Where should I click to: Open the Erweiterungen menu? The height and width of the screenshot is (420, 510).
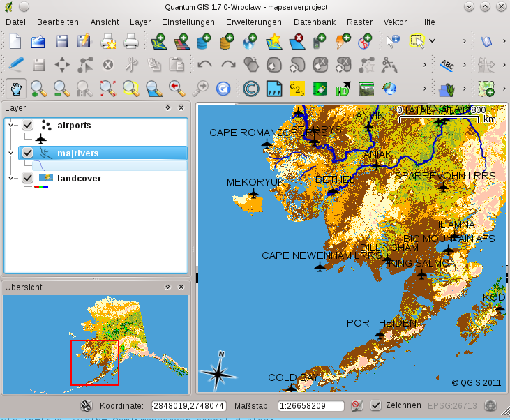(254, 22)
